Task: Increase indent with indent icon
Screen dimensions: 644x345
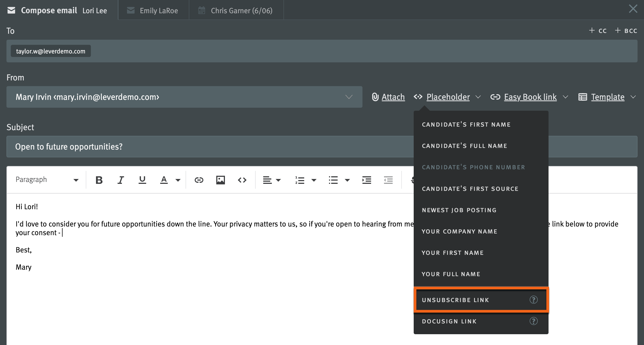Action: point(366,180)
